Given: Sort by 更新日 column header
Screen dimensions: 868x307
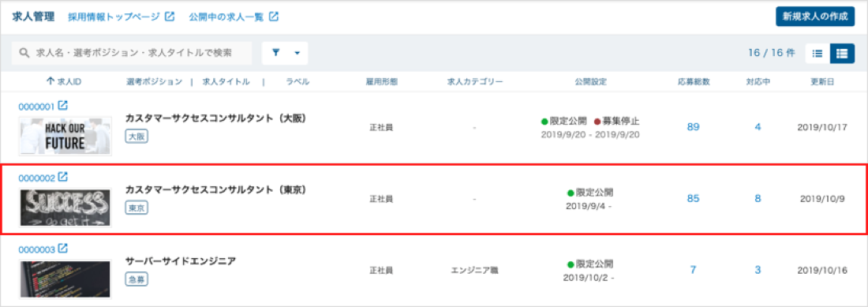Looking at the screenshot, I should pos(822,82).
